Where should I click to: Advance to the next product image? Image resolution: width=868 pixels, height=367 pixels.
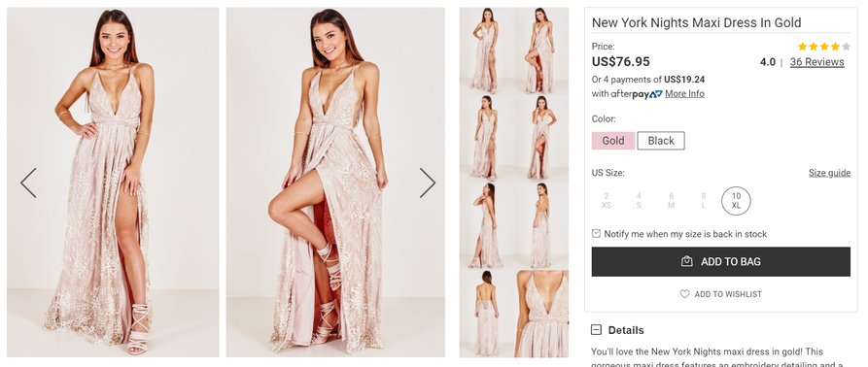428,183
